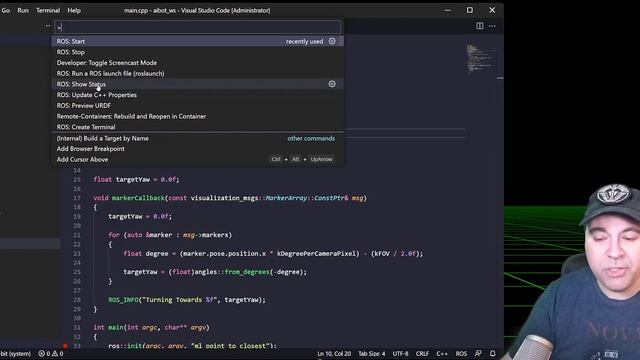The height and width of the screenshot is (360, 640).
Task: Click the feedback icon in status bar
Action: (478, 353)
